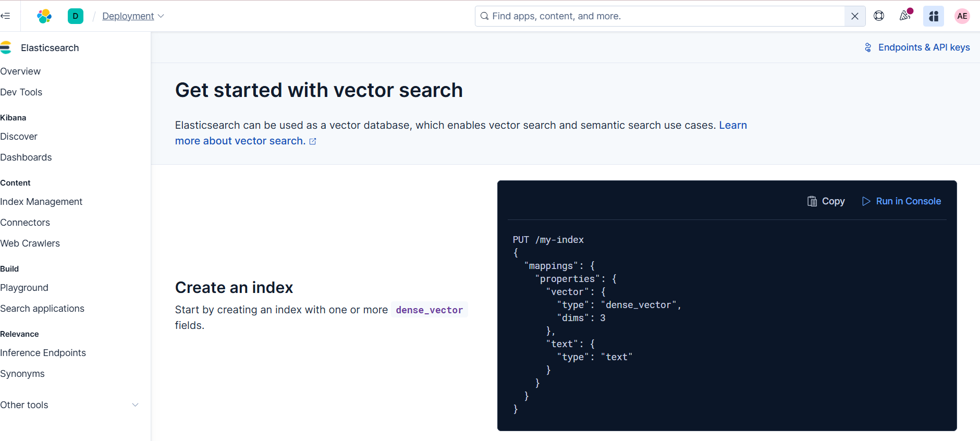The width and height of the screenshot is (980, 441).
Task: Open Endpoints & API keys
Action: click(917, 47)
